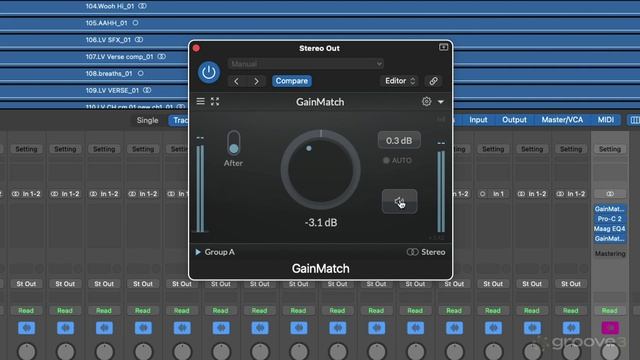Select track 105.AAHH_01
640x360 pixels.
[107, 23]
